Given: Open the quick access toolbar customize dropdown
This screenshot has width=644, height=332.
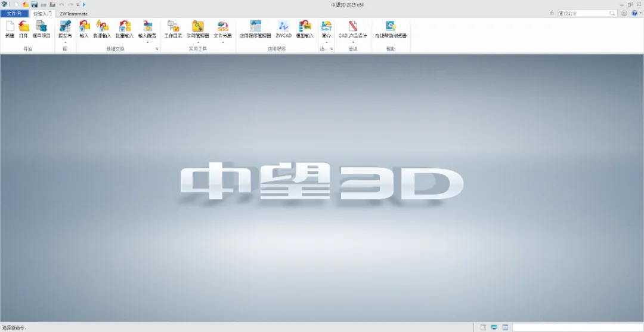Looking at the screenshot, I should 78,5.
